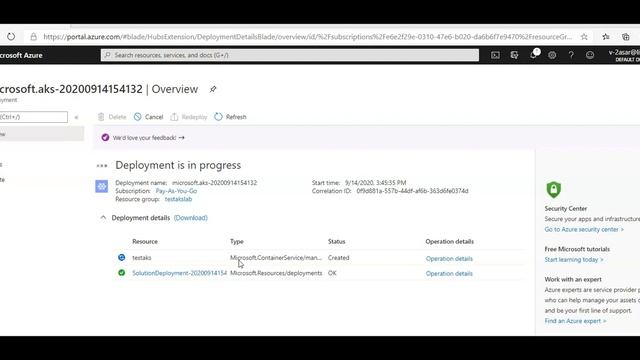Open Start learning today link

[574, 260]
